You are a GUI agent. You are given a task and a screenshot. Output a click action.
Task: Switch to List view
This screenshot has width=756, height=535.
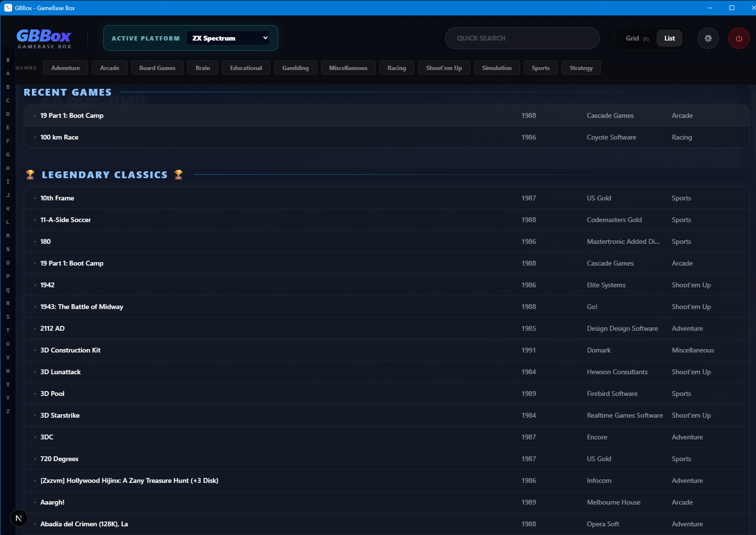click(x=670, y=38)
